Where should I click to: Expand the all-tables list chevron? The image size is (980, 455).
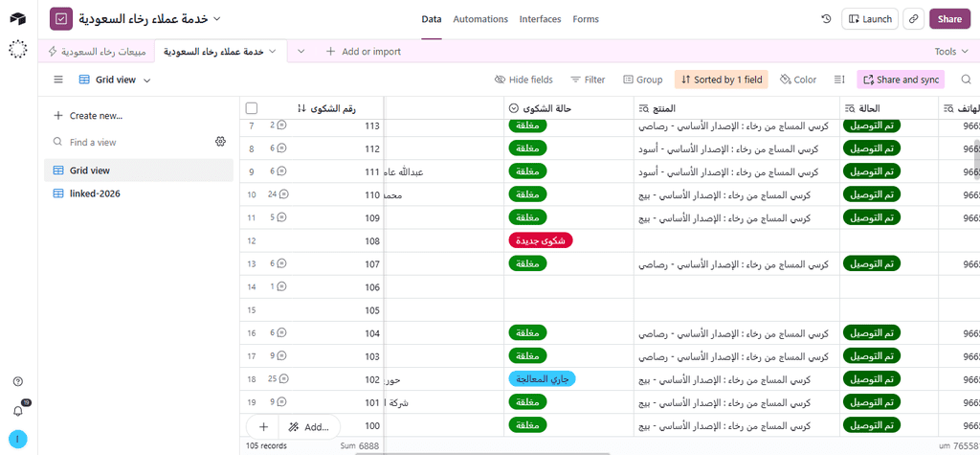(x=301, y=52)
